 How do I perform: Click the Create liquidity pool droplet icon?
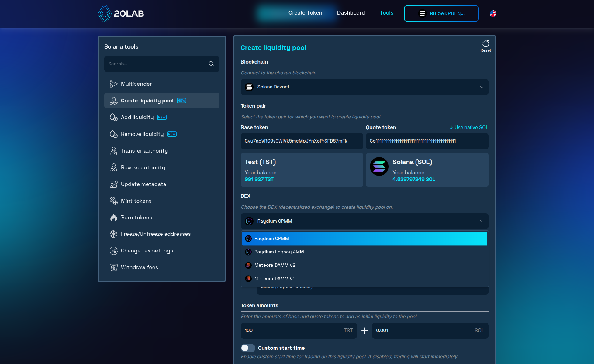tap(113, 101)
